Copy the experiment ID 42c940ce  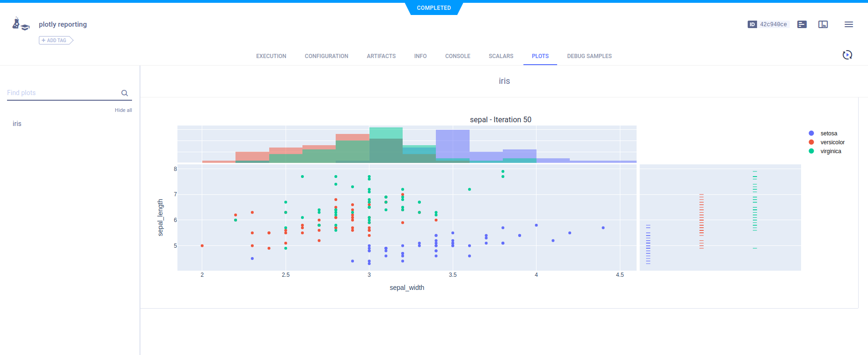tap(773, 24)
